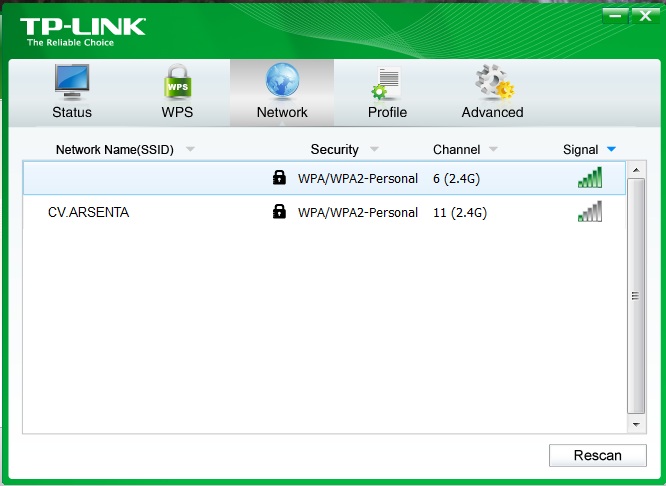Open the Profile document icon

(x=386, y=82)
